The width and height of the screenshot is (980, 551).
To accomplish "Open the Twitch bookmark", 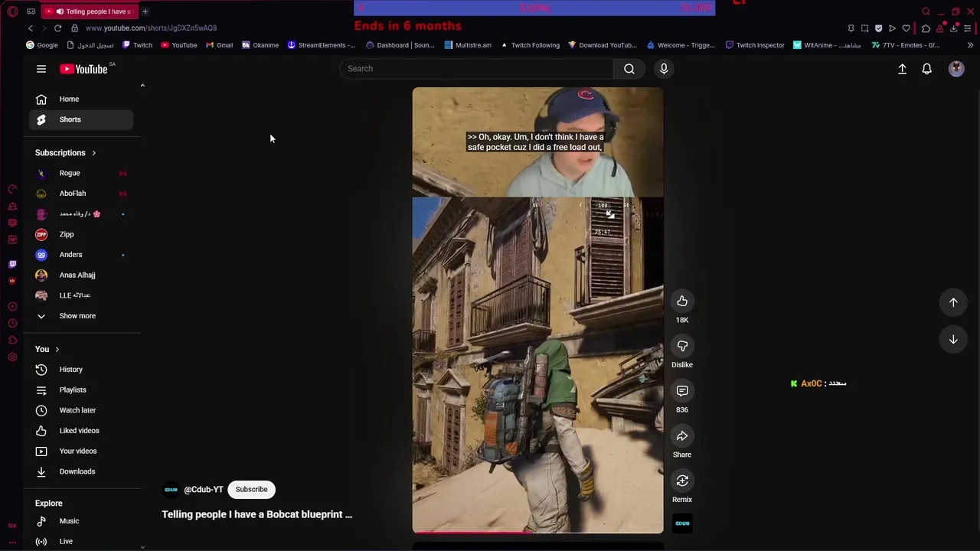I will [137, 45].
